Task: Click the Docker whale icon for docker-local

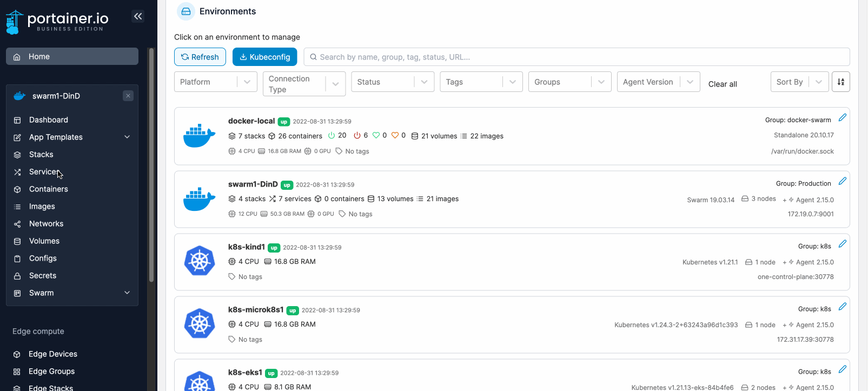Action: (200, 136)
